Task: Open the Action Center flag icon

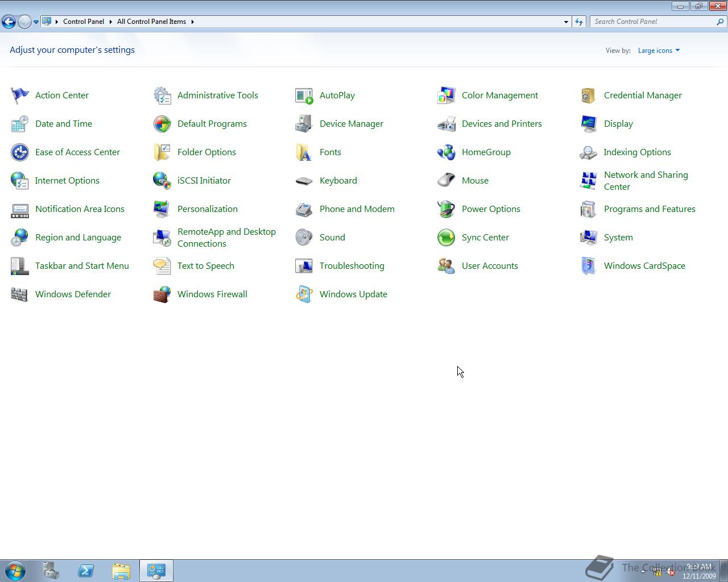Action: (x=20, y=95)
